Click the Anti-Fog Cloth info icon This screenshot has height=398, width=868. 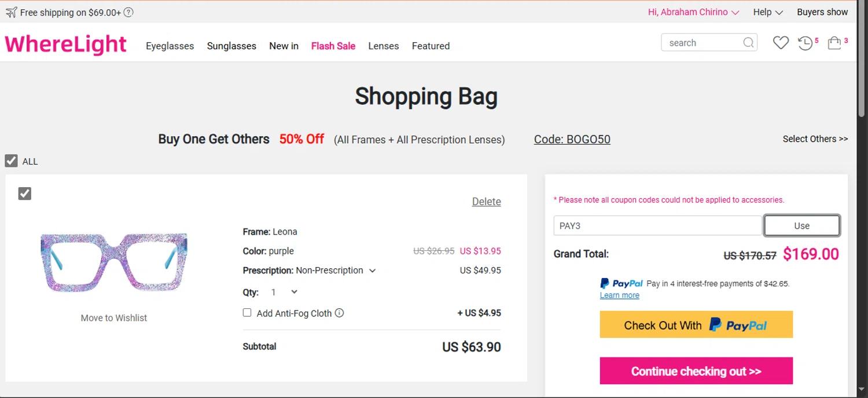[340, 313]
